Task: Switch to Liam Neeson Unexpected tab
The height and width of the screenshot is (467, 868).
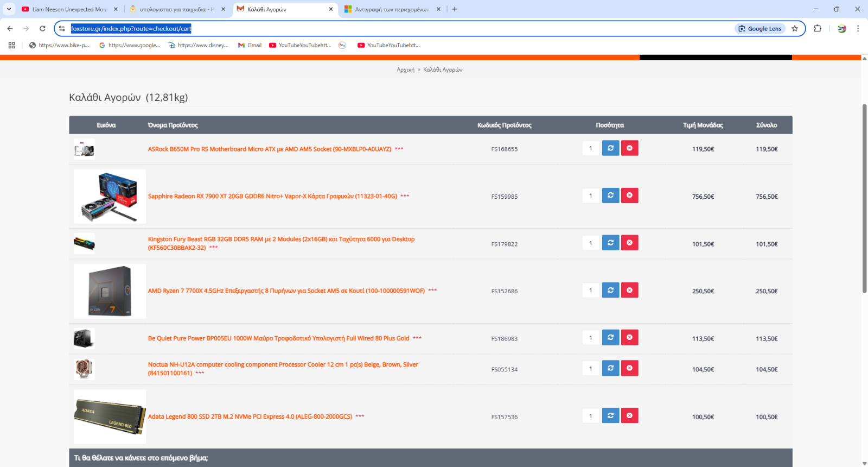Action: coord(69,9)
